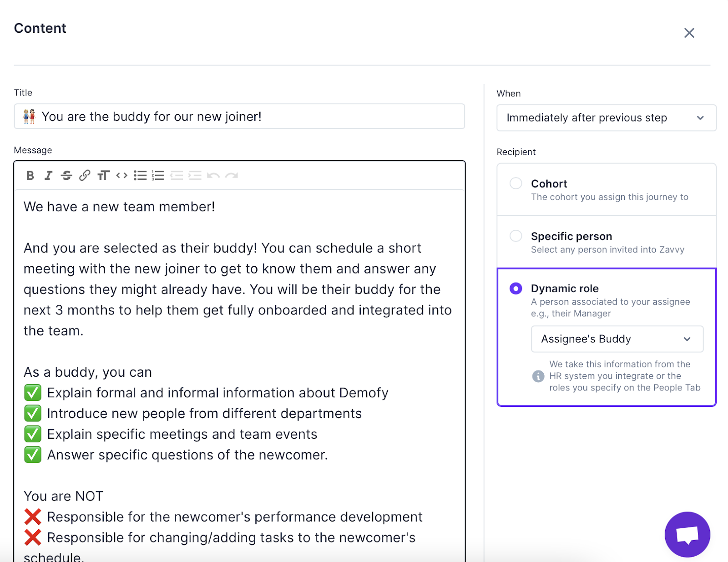Open the chat support widget
Viewport: 728px width, 562px height.
click(687, 534)
